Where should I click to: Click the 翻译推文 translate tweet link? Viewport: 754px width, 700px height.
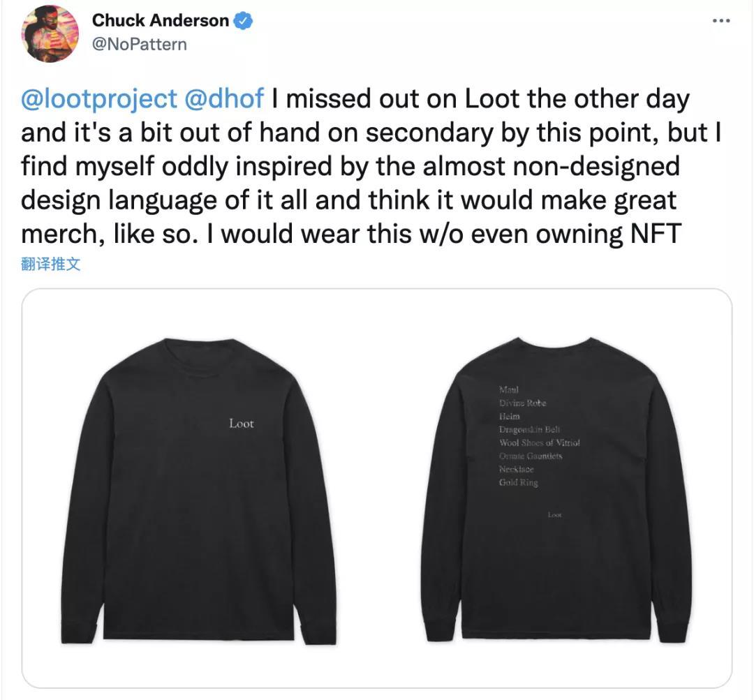tap(51, 265)
